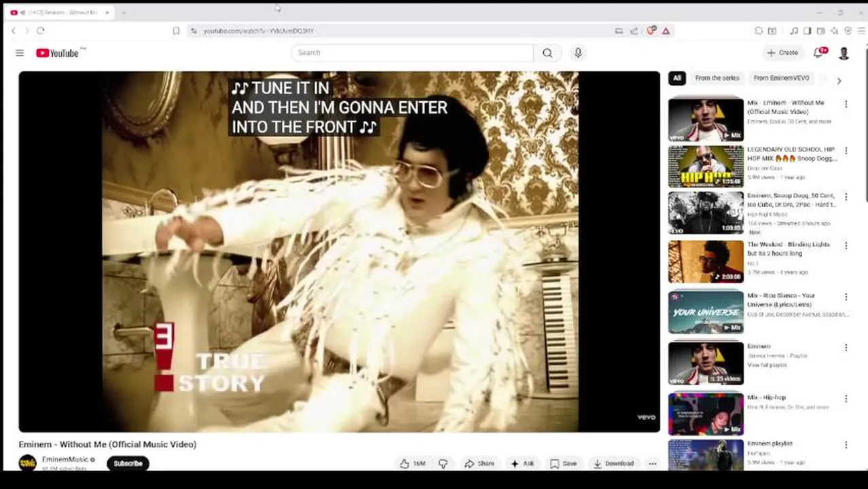Image resolution: width=868 pixels, height=489 pixels.
Task: Open the Eminem 25-videos playlist thumbnail
Action: 706,363
